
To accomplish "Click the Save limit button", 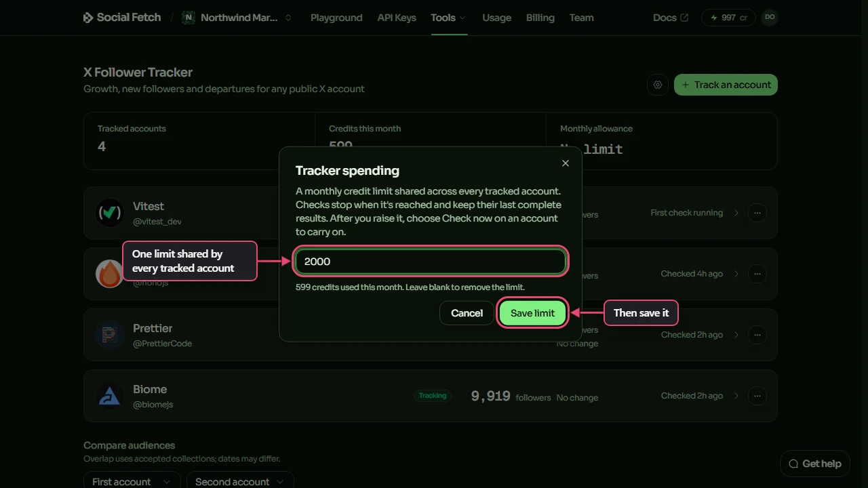I will 532,313.
